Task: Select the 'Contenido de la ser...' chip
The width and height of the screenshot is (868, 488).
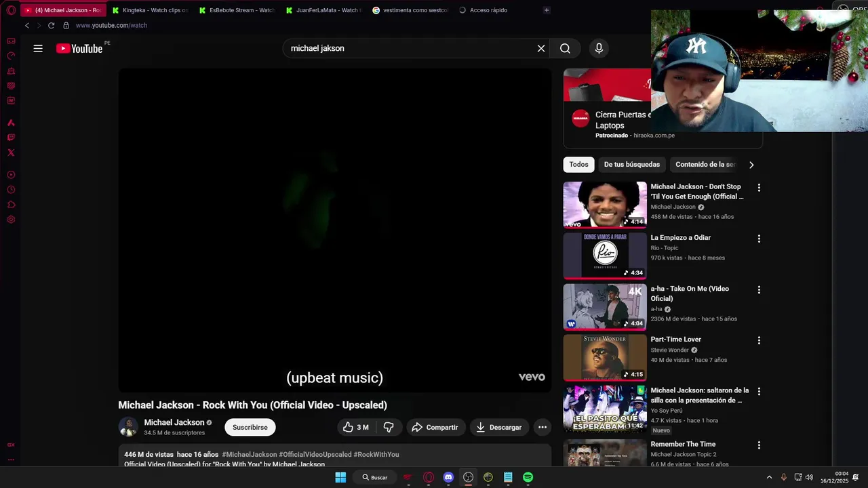Action: (x=705, y=164)
